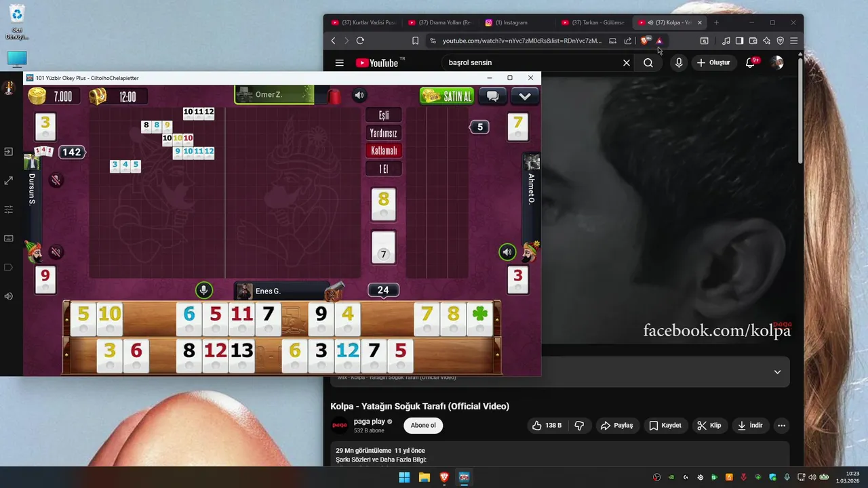Reload the YouTube page
The width and height of the screenshot is (868, 488).
click(360, 41)
